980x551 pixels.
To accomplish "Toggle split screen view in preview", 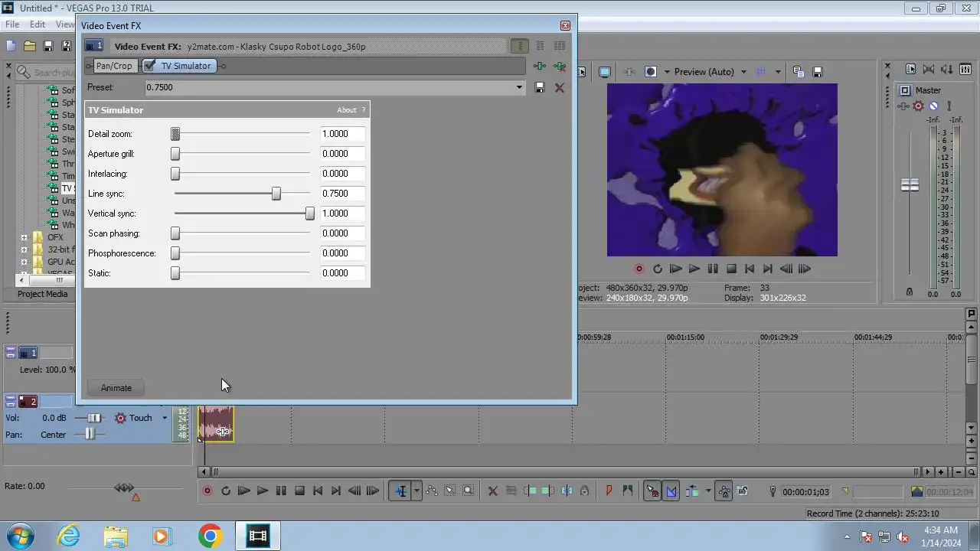I will tap(651, 72).
